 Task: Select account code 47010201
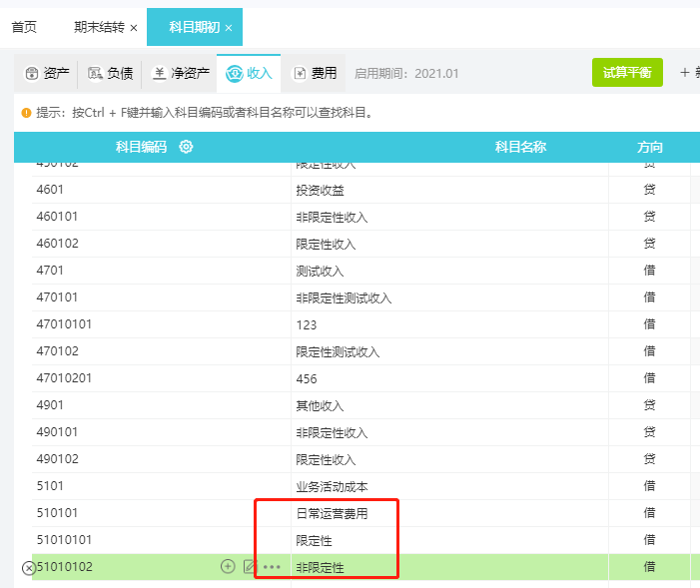click(64, 378)
